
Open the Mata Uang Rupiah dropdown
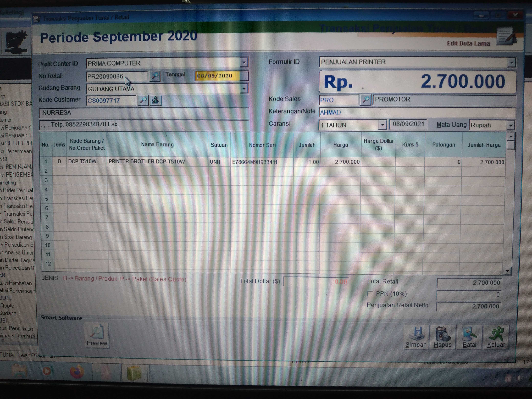click(511, 125)
